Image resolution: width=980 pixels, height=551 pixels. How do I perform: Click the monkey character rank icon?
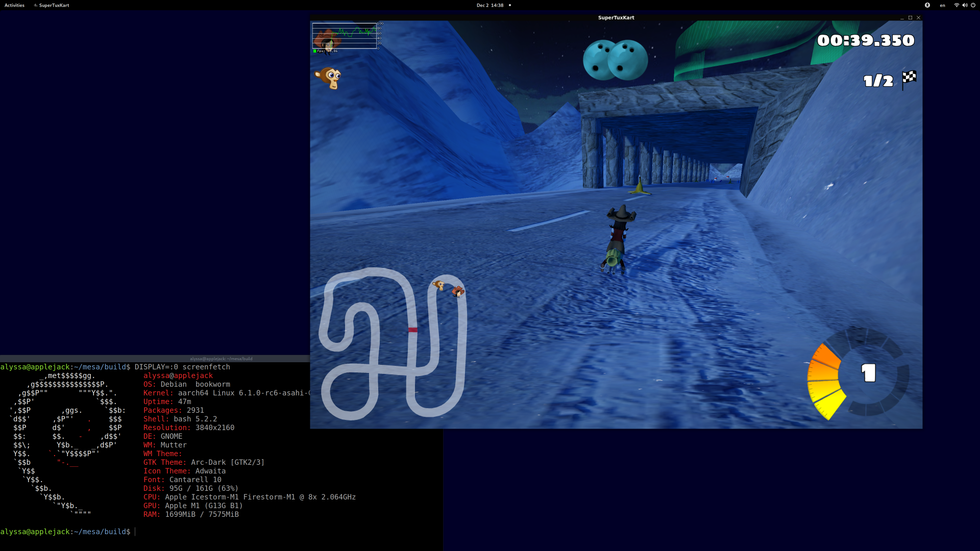(x=329, y=78)
